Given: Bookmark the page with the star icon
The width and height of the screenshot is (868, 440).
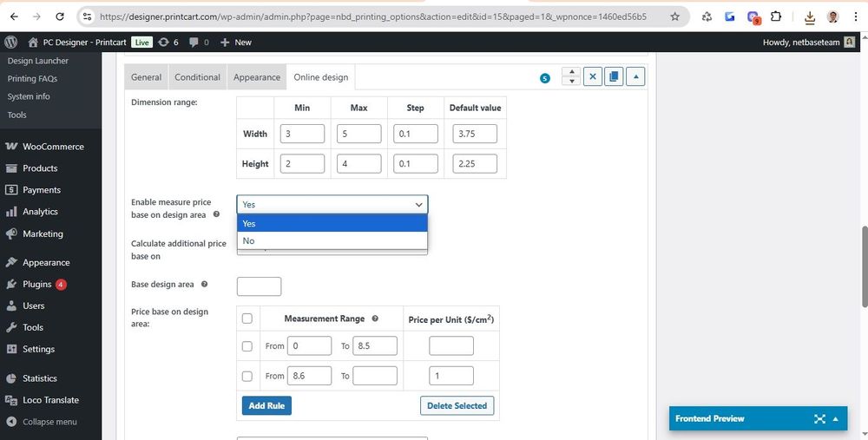Looking at the screenshot, I should 675,16.
